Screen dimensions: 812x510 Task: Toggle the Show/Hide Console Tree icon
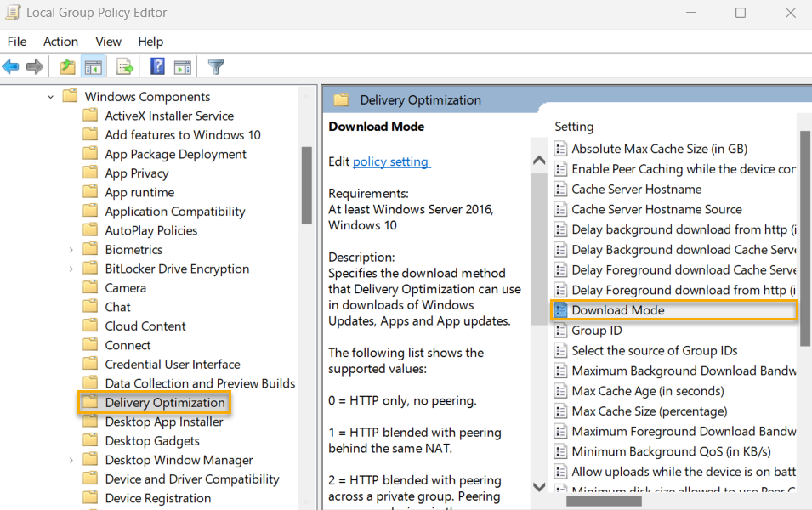(x=94, y=66)
